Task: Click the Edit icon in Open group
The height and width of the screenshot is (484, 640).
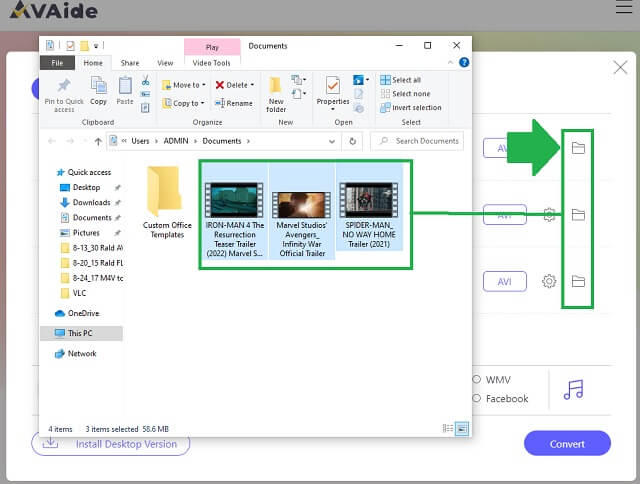Action: (358, 94)
